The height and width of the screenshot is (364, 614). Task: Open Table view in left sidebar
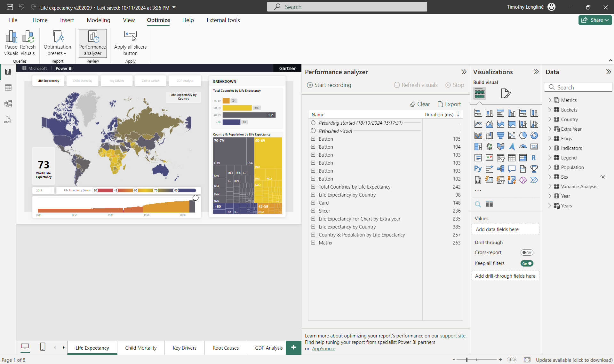click(x=8, y=88)
